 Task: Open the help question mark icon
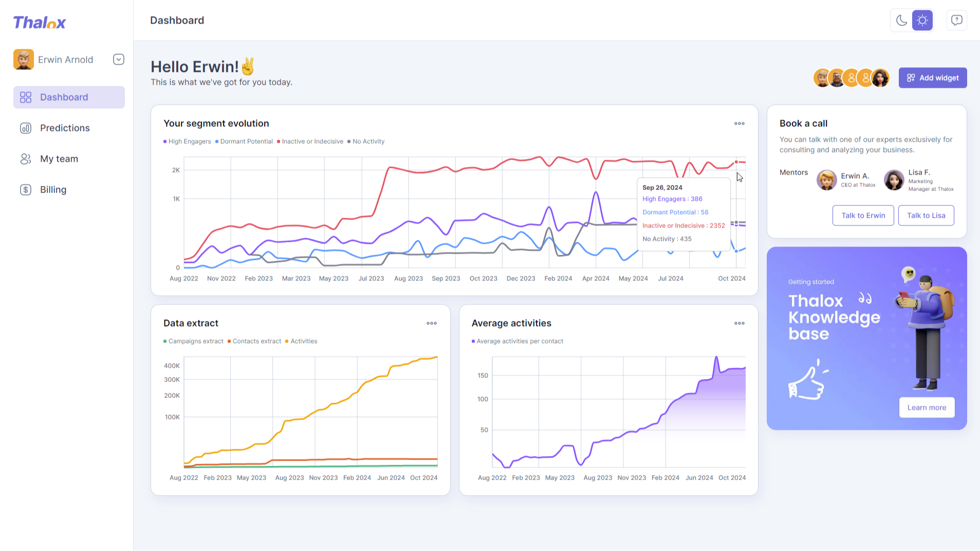pyautogui.click(x=956, y=21)
